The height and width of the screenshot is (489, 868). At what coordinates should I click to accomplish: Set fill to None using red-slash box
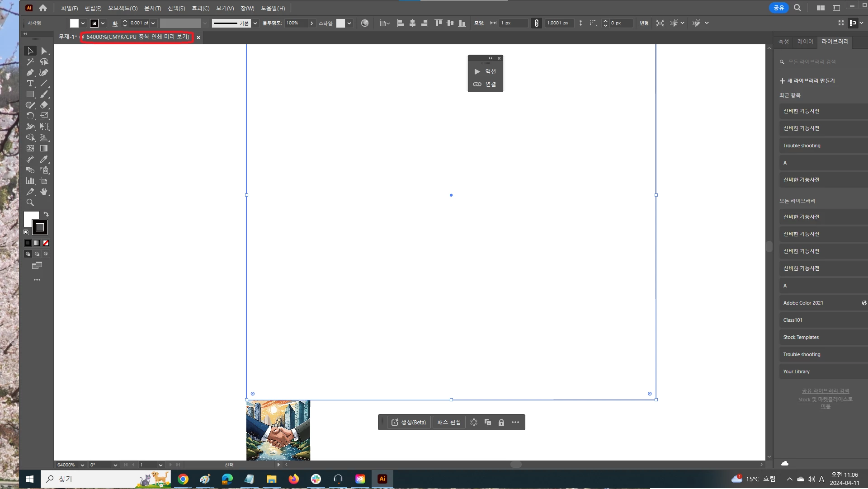tap(46, 243)
